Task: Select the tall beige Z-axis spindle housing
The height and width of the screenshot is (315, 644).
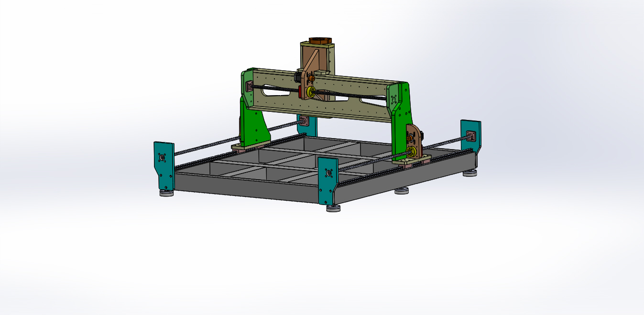Action: click(x=317, y=59)
